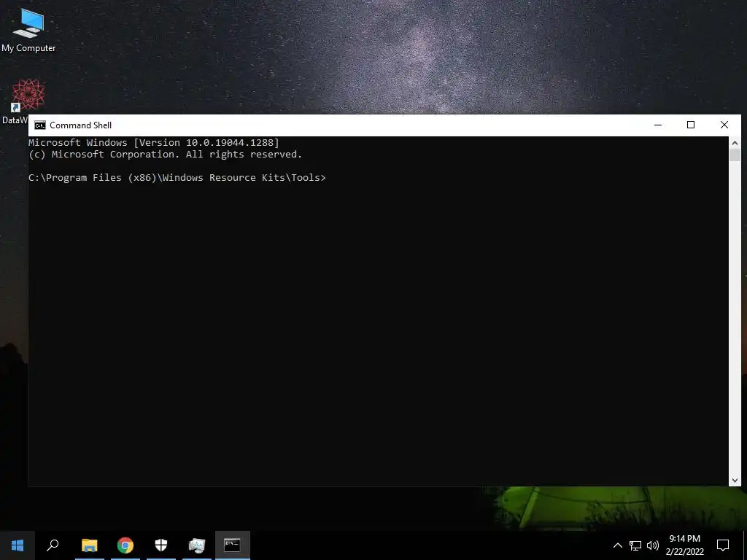Open the clock showing 9:14 PM

684,545
